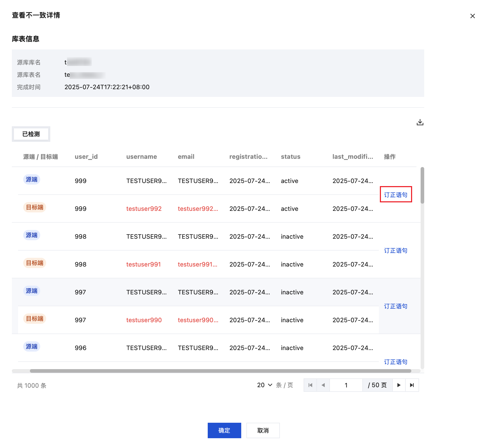Open 订正语句 for user_id 998
The height and width of the screenshot is (448, 484).
[396, 251]
